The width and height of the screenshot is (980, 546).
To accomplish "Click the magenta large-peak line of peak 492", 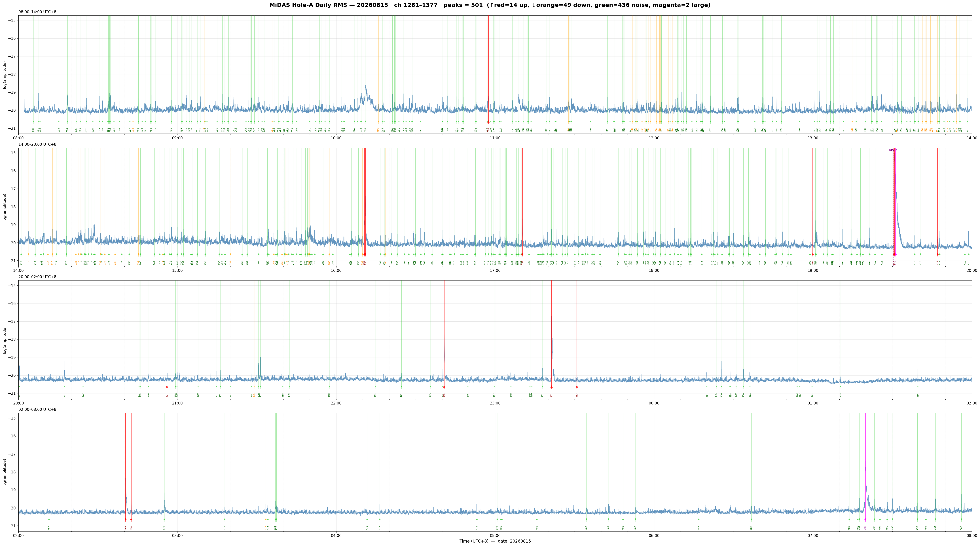I will click(865, 467).
